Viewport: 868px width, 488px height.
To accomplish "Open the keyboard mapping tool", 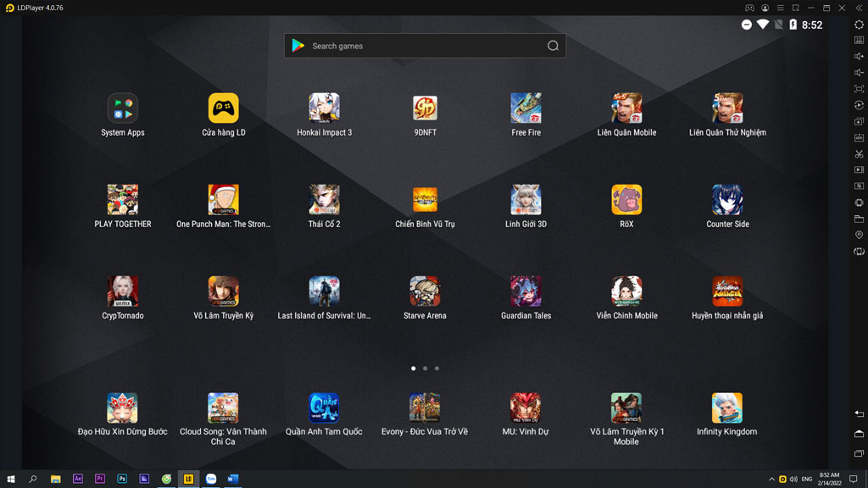I will [x=859, y=41].
